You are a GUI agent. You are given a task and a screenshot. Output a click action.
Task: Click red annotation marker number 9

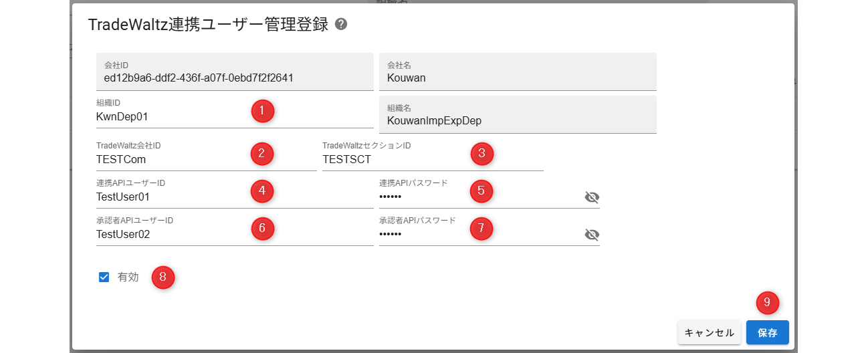pyautogui.click(x=767, y=303)
